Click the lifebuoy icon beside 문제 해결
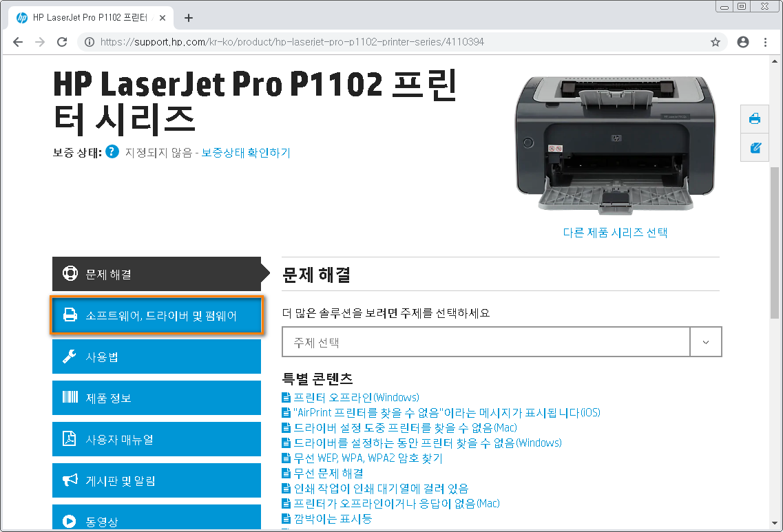Screen dimensions: 783x532 pyautogui.click(x=70, y=273)
